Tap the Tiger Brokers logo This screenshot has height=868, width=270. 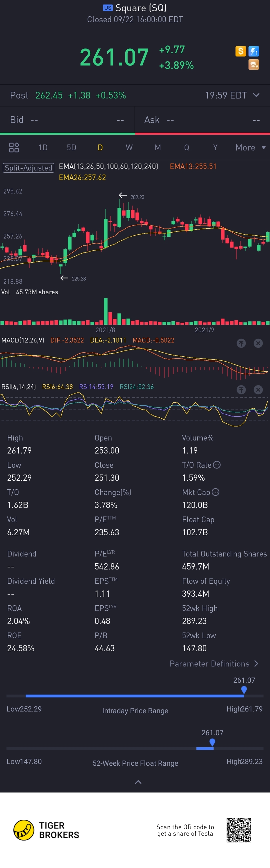pyautogui.click(x=46, y=830)
